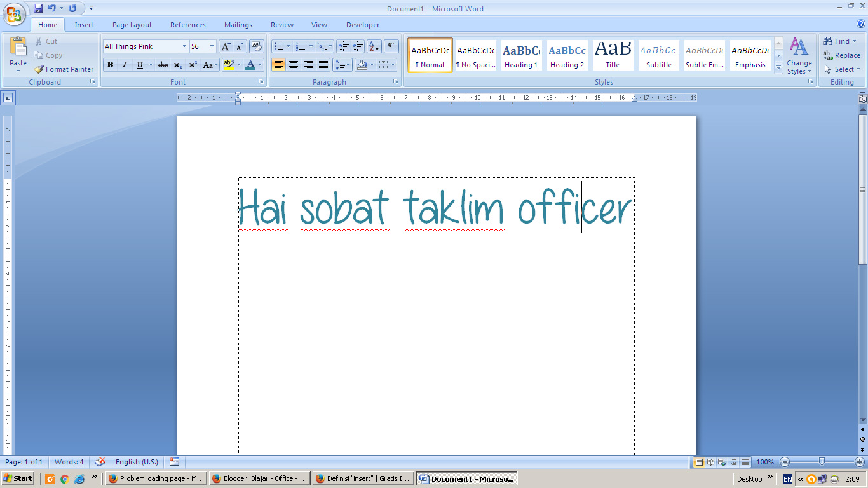The height and width of the screenshot is (488, 868).
Task: Shrink font size with the smaller A icon
Action: (x=240, y=46)
